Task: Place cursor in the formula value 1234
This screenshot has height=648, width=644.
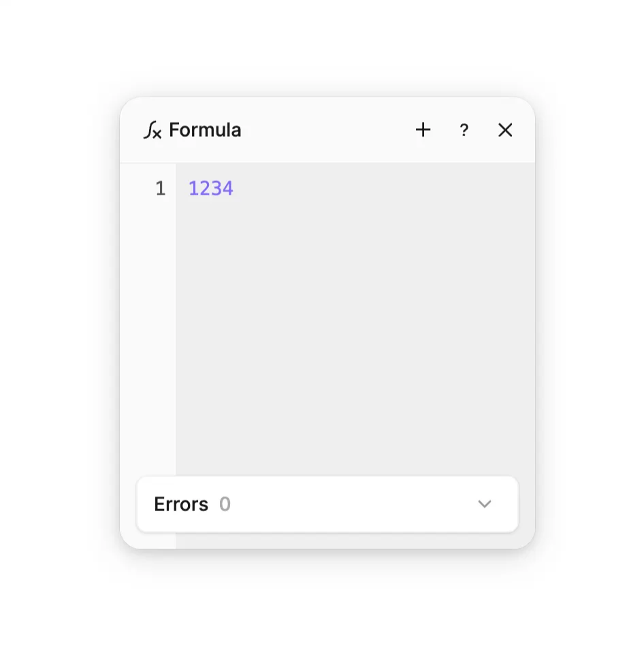Action: (x=211, y=189)
